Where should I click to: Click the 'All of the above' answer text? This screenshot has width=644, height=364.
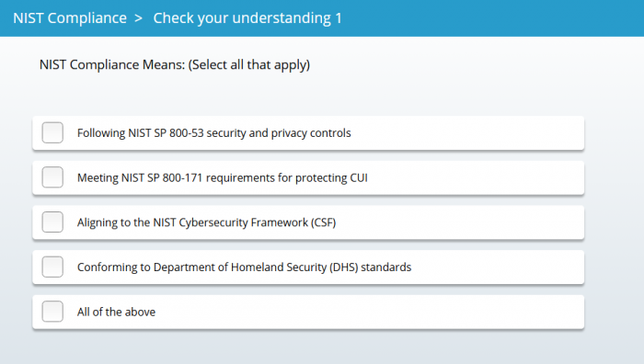click(x=116, y=312)
